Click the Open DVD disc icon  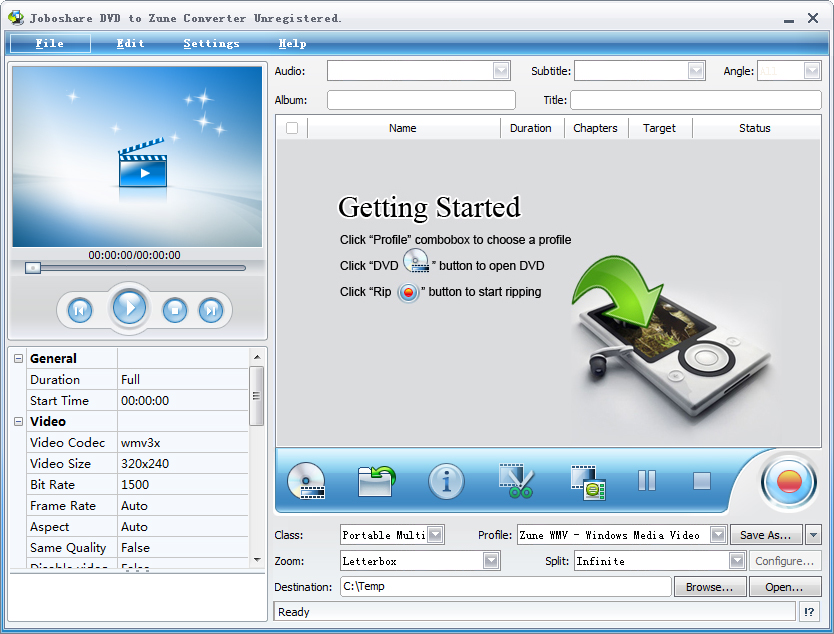[306, 482]
